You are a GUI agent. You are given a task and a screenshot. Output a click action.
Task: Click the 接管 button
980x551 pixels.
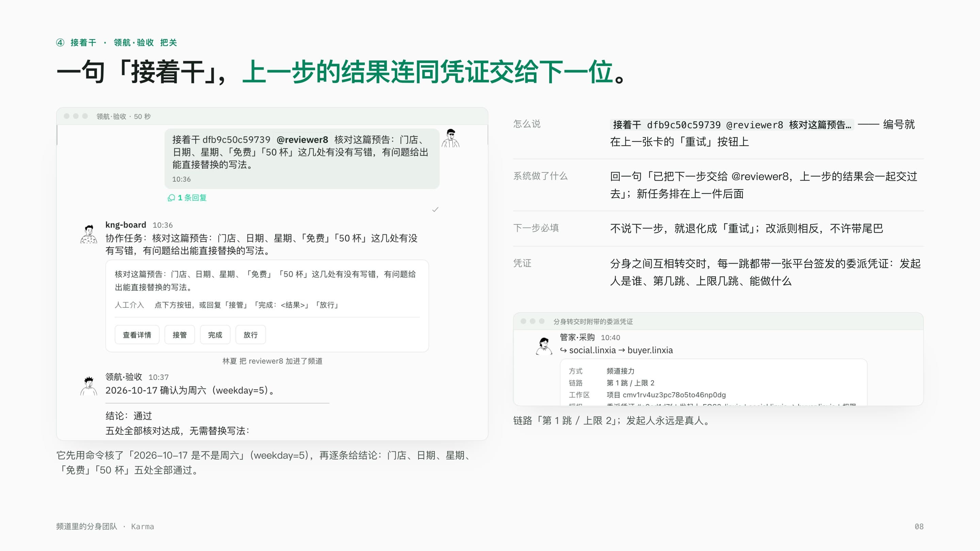coord(180,335)
